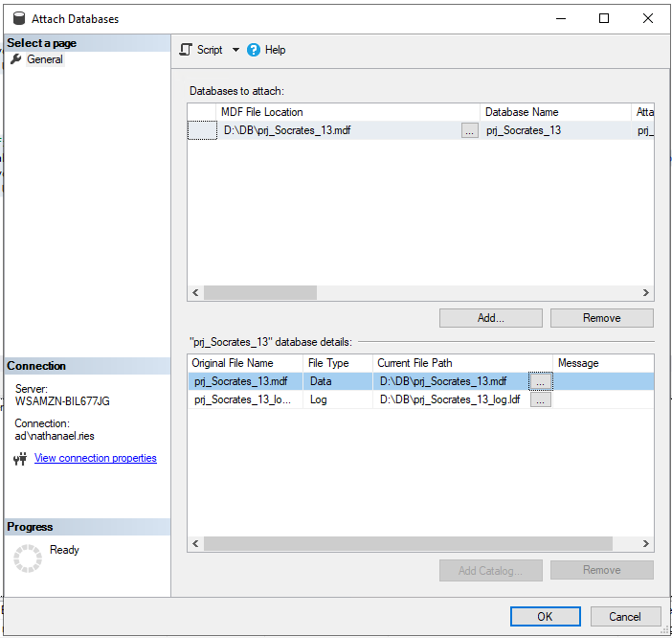This screenshot has height=638, width=672.
Task: Click the Attach Databases title bar database icon
Action: pos(19,18)
